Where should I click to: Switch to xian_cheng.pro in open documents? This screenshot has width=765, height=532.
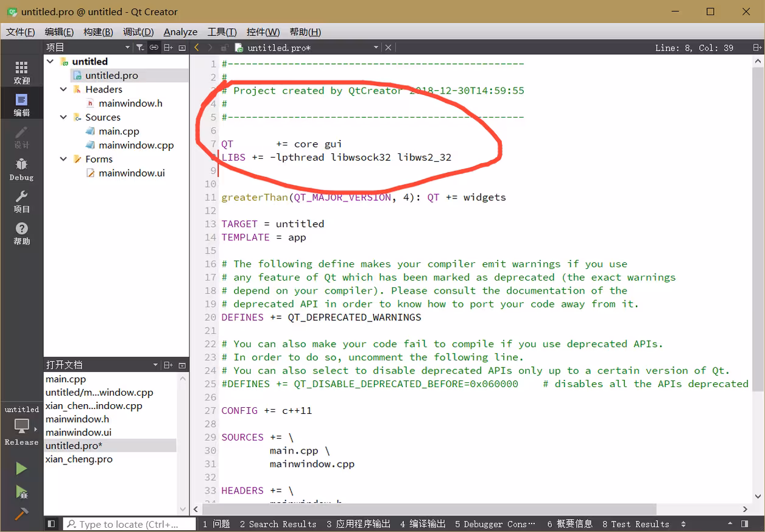[79, 460]
